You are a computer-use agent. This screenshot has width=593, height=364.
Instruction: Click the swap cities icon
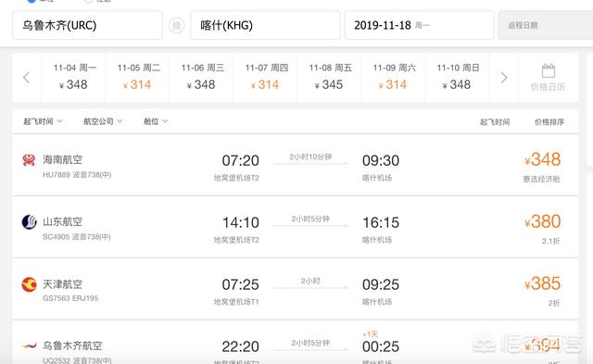click(x=177, y=26)
